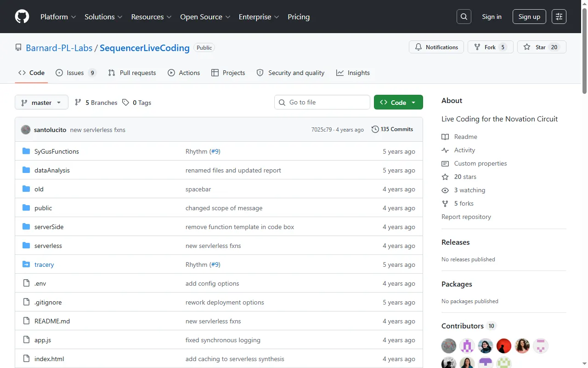This screenshot has width=588, height=368.
Task: Click the SyGusFunctions folder icon
Action: (x=26, y=151)
